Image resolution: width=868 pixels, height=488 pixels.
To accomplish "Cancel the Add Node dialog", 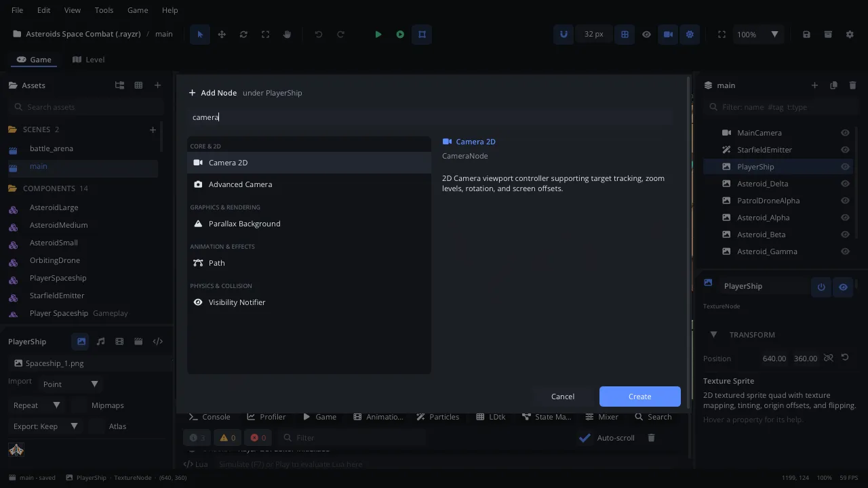I will pos(563,396).
